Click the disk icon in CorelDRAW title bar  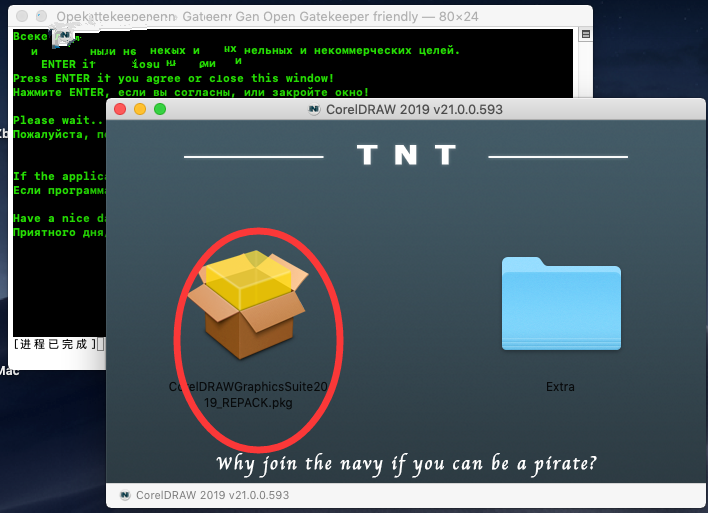click(314, 109)
